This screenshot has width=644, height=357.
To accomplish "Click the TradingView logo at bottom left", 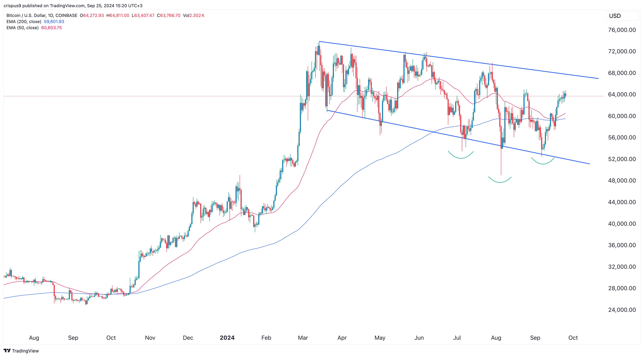I will 21,351.
